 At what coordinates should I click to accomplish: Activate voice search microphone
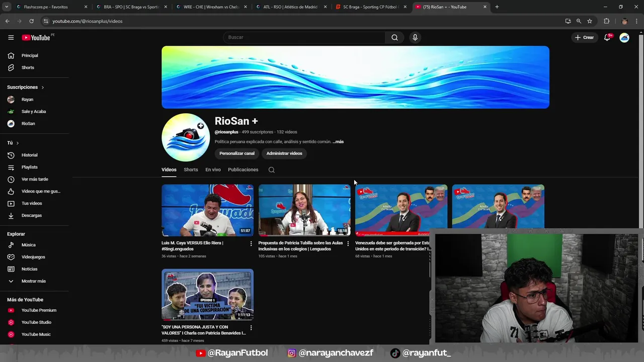point(415,37)
